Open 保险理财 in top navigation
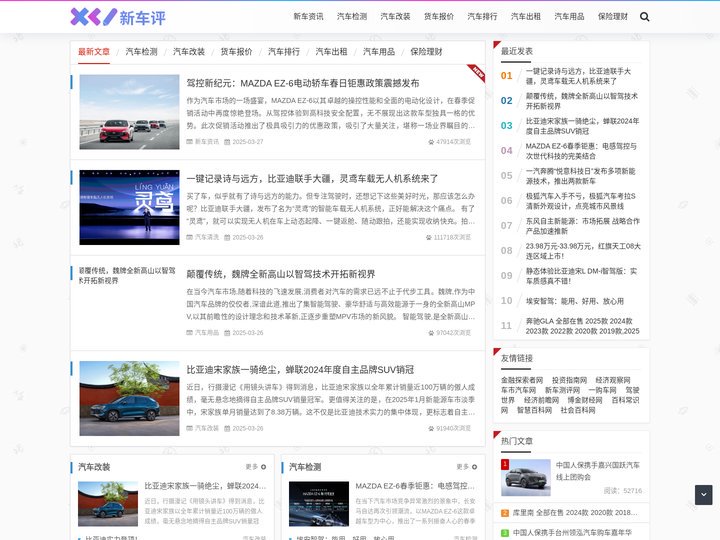 pyautogui.click(x=613, y=17)
